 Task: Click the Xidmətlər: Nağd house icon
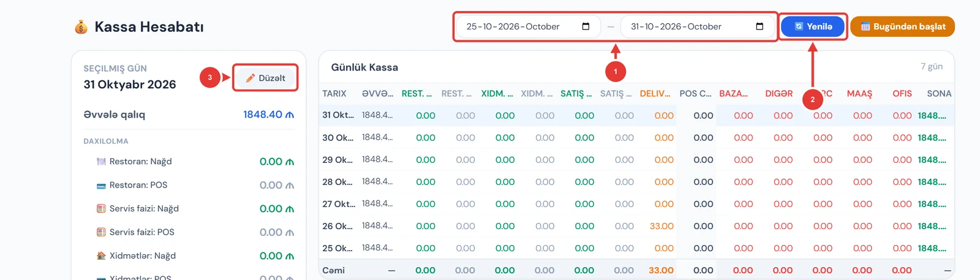[x=101, y=256]
